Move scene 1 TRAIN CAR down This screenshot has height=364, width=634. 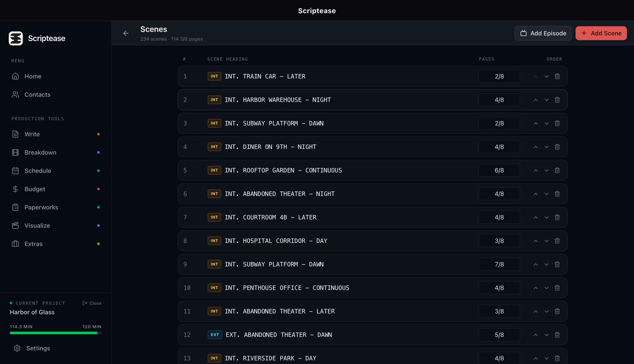(547, 77)
